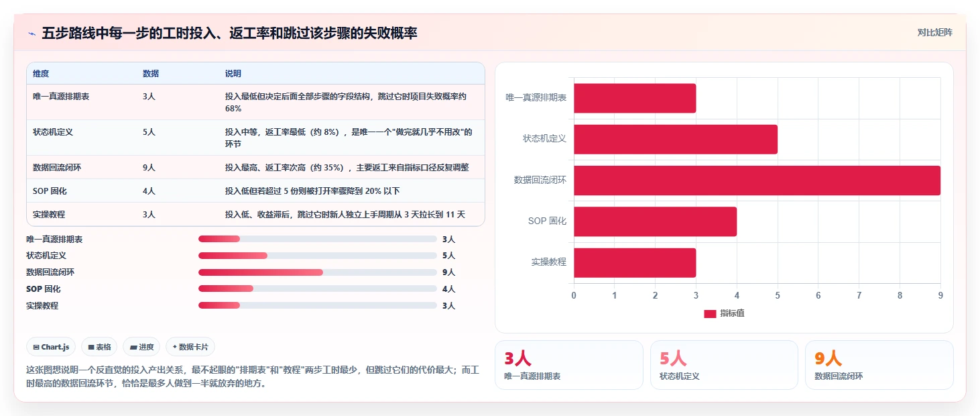
Task: Click description mentioning 返工率次高（约 35%）
Action: pos(347,168)
